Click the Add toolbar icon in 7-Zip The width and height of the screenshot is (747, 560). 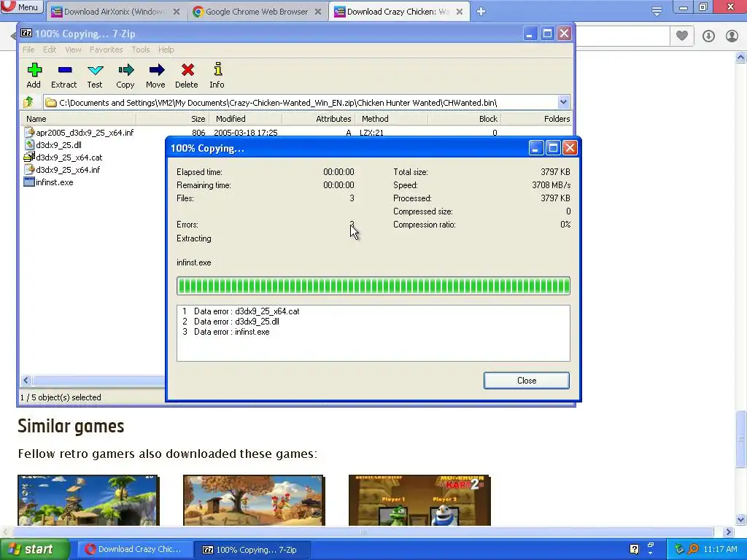[x=34, y=75]
